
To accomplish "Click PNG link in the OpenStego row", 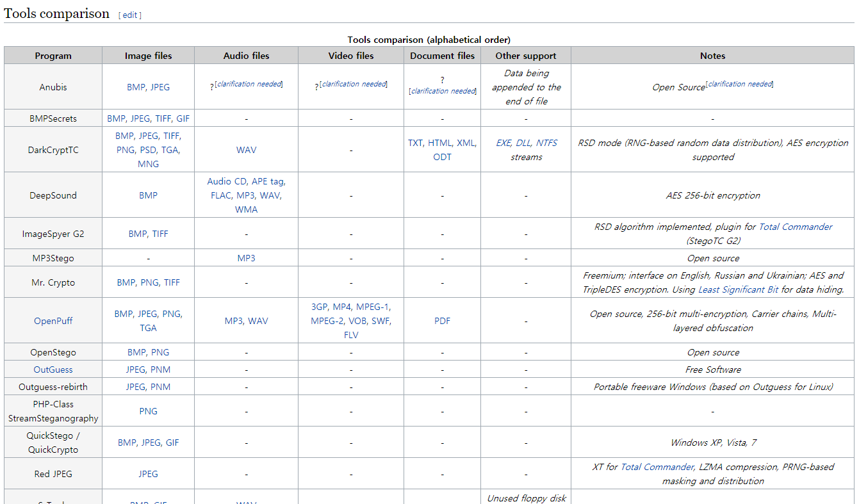I will [160, 352].
